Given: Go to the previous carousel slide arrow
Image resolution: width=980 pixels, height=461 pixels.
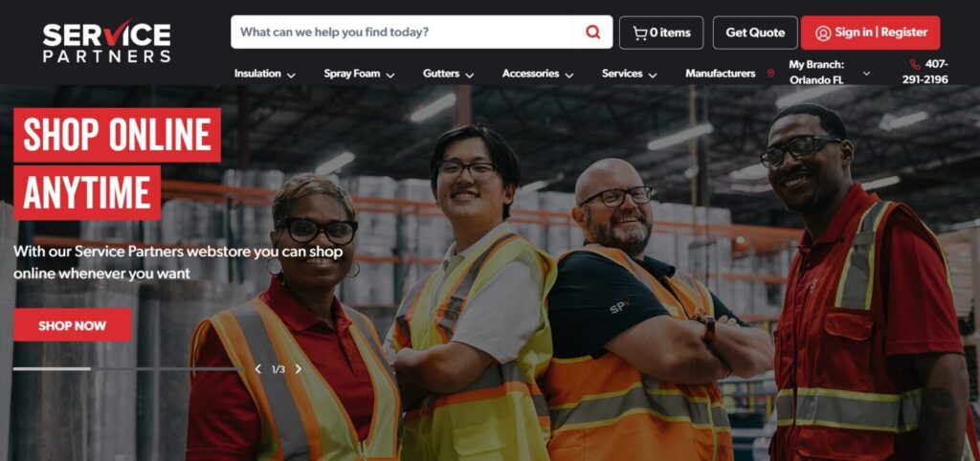Looking at the screenshot, I should 257,369.
